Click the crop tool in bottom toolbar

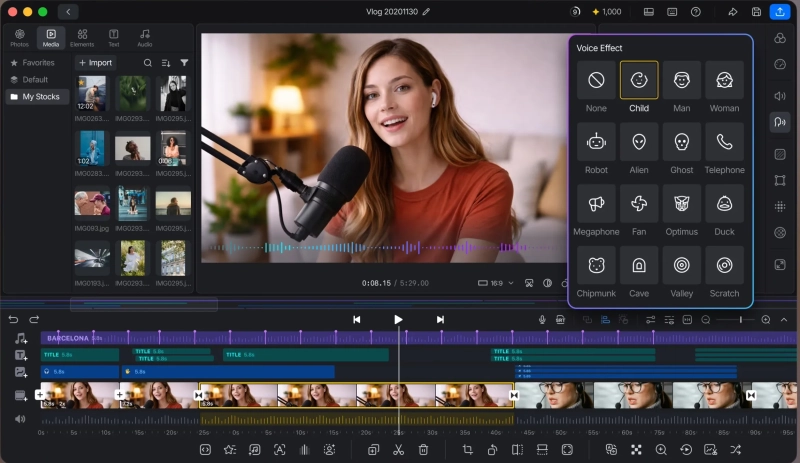point(467,450)
